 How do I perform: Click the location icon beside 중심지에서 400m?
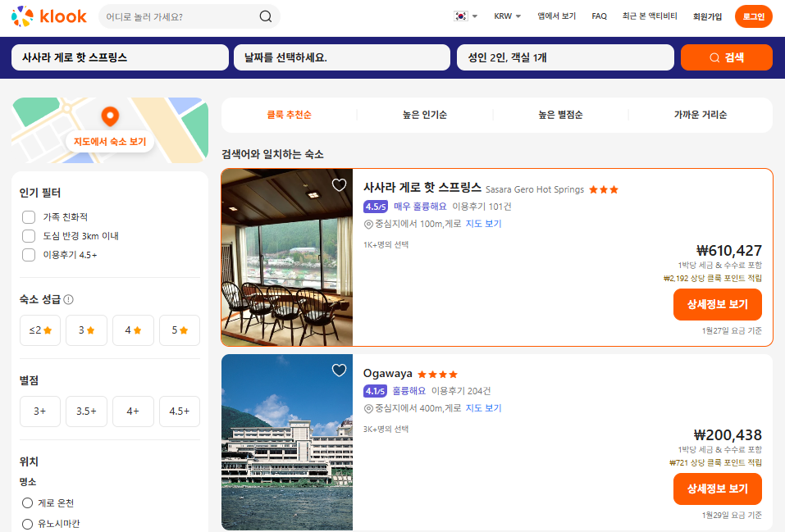pyautogui.click(x=368, y=409)
